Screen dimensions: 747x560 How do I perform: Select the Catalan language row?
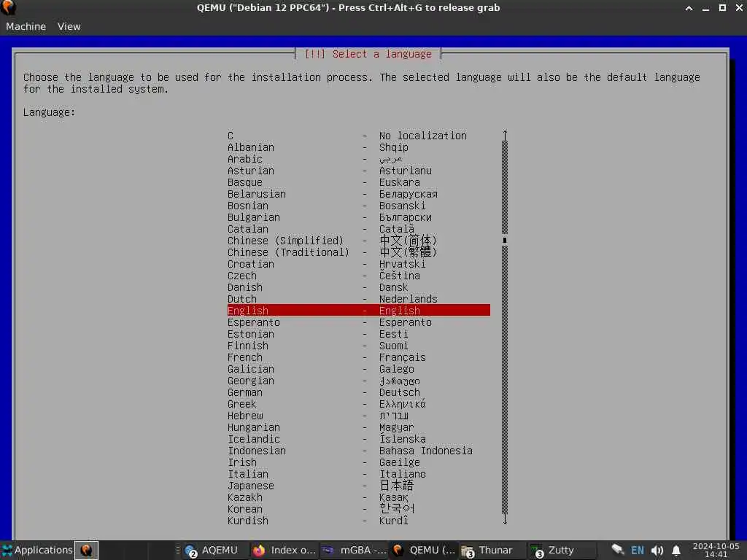[x=359, y=229]
